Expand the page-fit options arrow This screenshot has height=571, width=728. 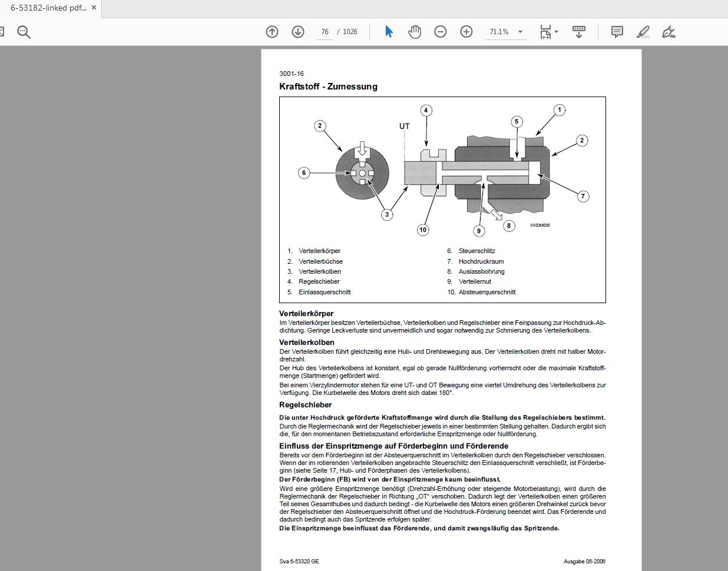tap(555, 31)
